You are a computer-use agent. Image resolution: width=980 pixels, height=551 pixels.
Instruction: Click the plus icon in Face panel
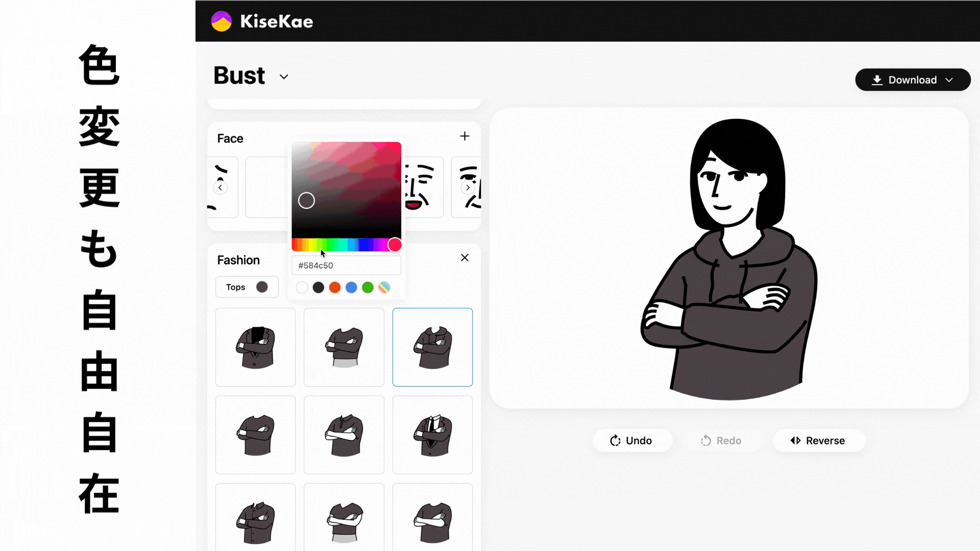point(464,136)
